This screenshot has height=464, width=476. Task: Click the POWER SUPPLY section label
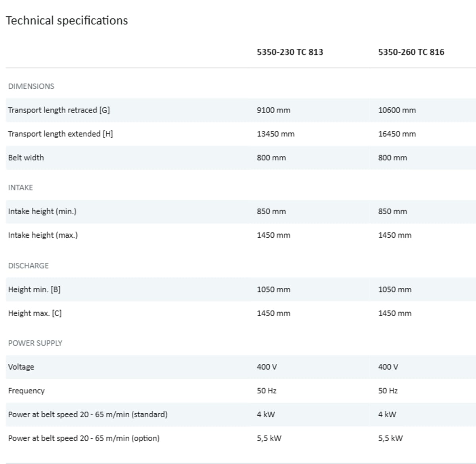point(35,343)
